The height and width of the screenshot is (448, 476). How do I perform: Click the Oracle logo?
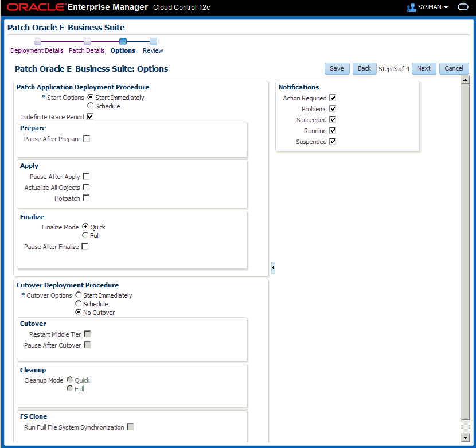36,7
